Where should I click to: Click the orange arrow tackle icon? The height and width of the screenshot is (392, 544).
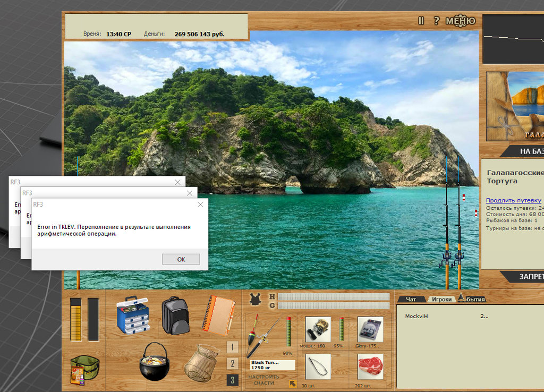pos(293,384)
